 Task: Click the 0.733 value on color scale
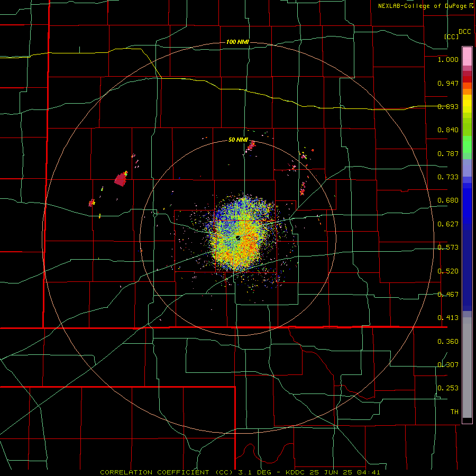(448, 177)
